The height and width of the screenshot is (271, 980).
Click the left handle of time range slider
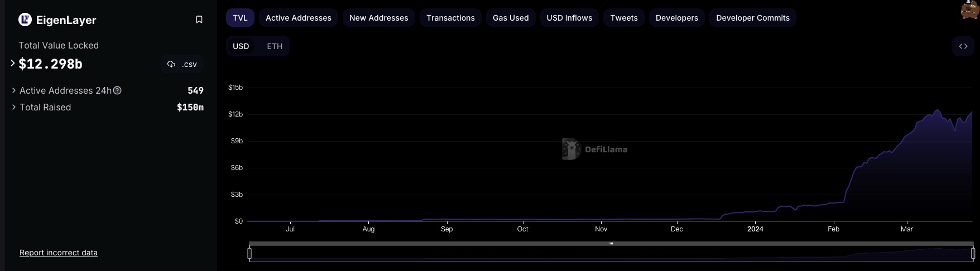(249, 253)
